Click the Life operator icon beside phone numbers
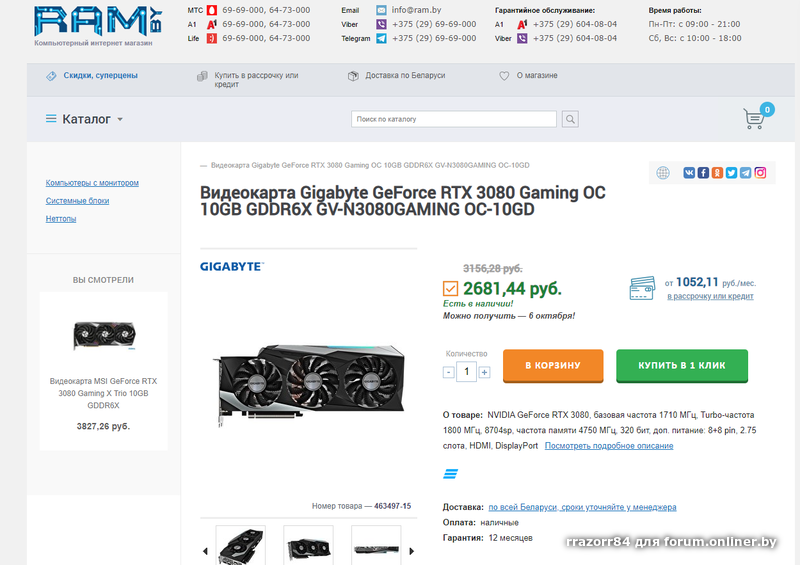 tap(211, 38)
